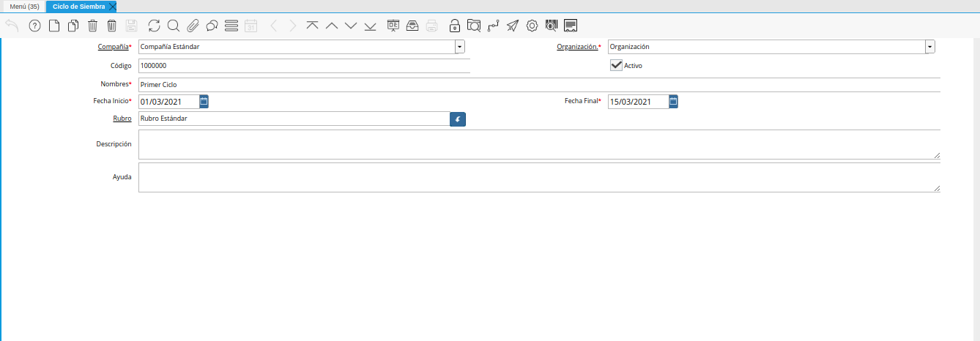Open the Chat bubbles icon

pyautogui.click(x=212, y=26)
